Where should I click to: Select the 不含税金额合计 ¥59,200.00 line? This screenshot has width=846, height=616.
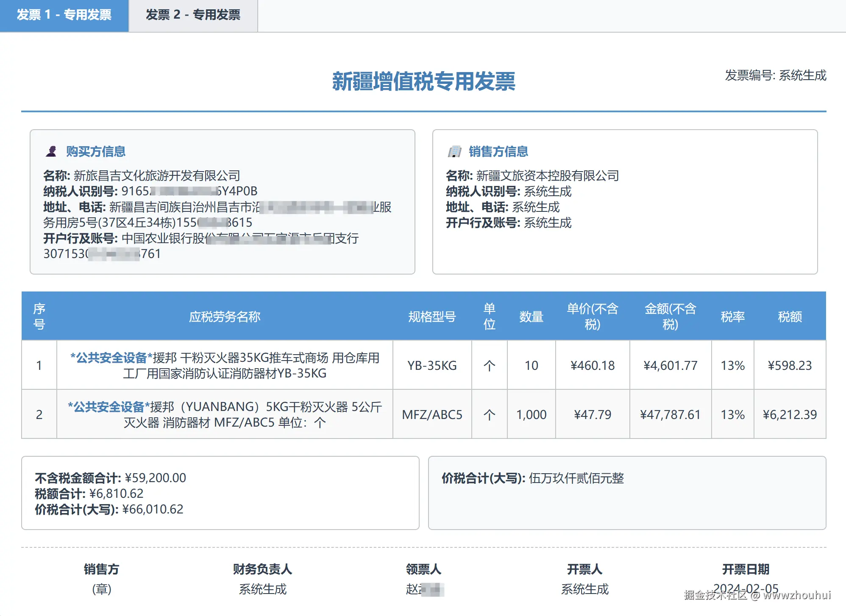click(110, 478)
